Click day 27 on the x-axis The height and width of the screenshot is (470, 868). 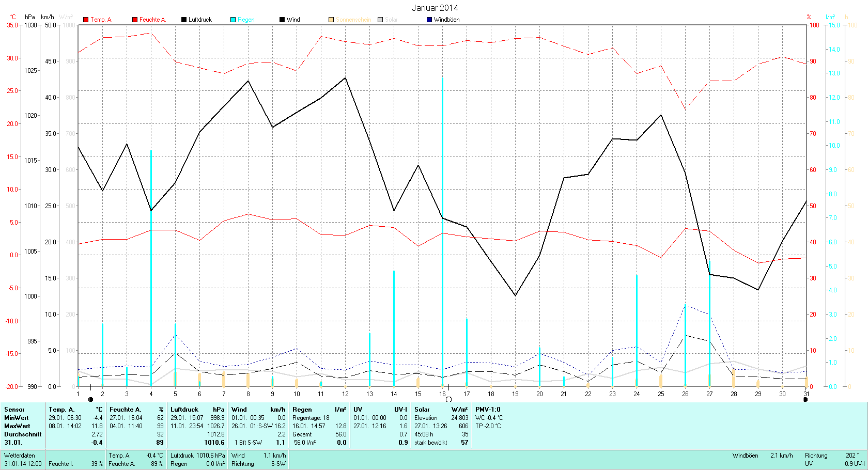(x=709, y=394)
